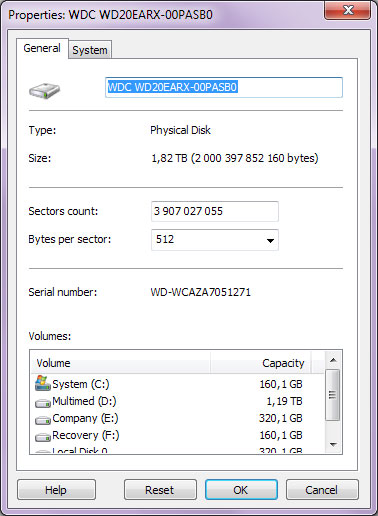Click the 1,19 TB capacity value

[284, 401]
